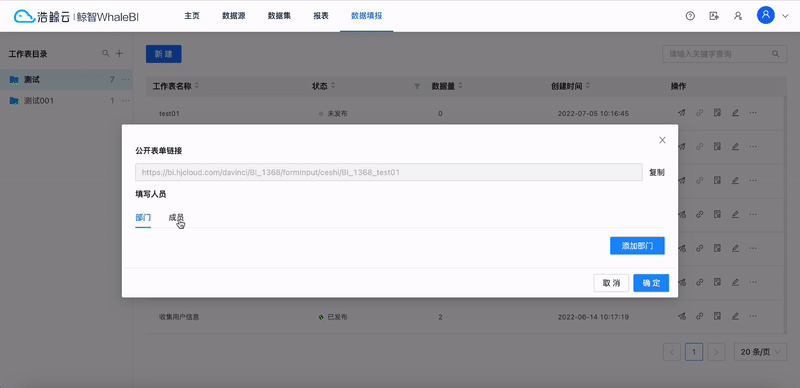Search the worksheet directory via magnifier icon
800x388 pixels.
(106, 53)
